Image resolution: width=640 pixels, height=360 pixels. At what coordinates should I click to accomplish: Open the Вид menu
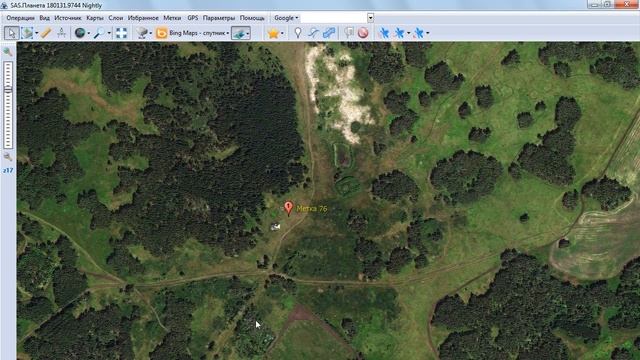[x=44, y=18]
